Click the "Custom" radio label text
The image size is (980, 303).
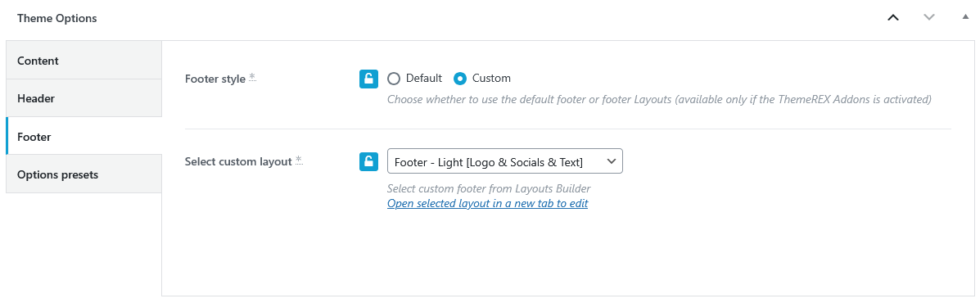pos(491,78)
